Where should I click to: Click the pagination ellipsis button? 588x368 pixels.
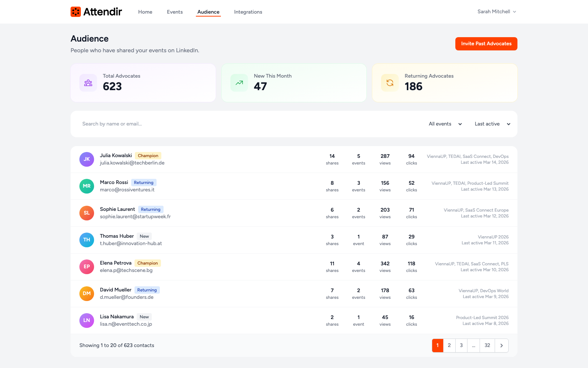[474, 346]
